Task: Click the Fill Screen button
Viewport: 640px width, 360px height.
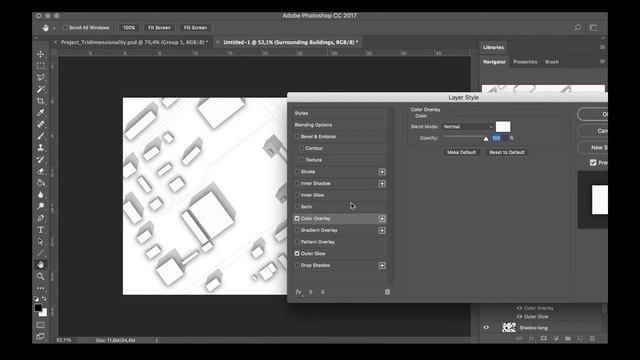Action: pyautogui.click(x=196, y=28)
